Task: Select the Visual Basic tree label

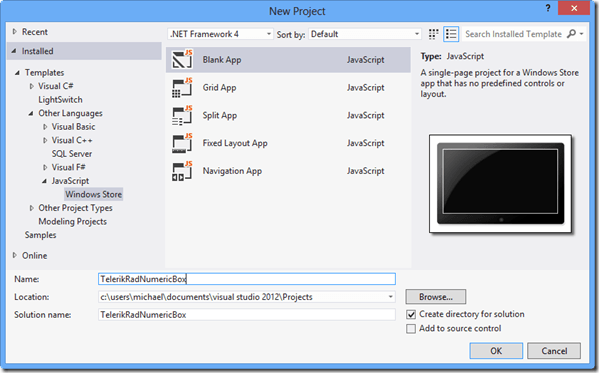Action: [x=73, y=127]
